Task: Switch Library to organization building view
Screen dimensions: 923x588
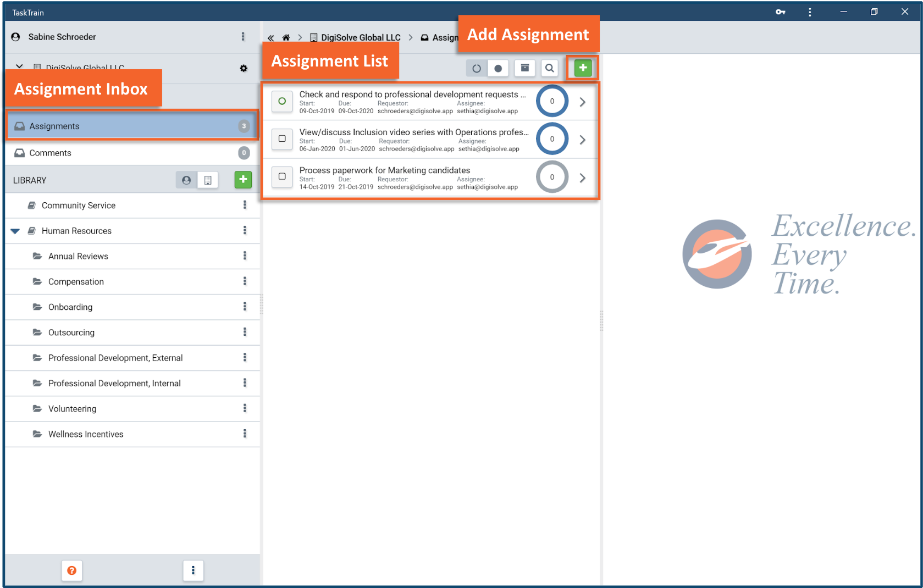Action: click(208, 180)
